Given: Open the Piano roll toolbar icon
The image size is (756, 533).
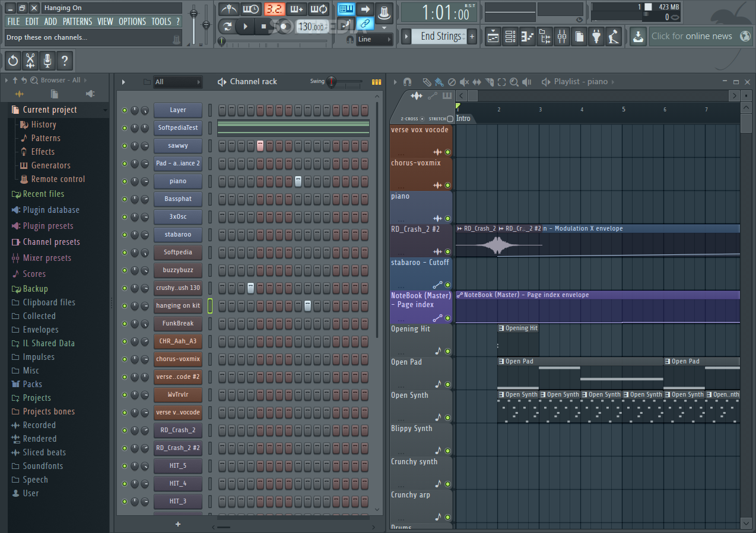Looking at the screenshot, I should click(x=527, y=36).
